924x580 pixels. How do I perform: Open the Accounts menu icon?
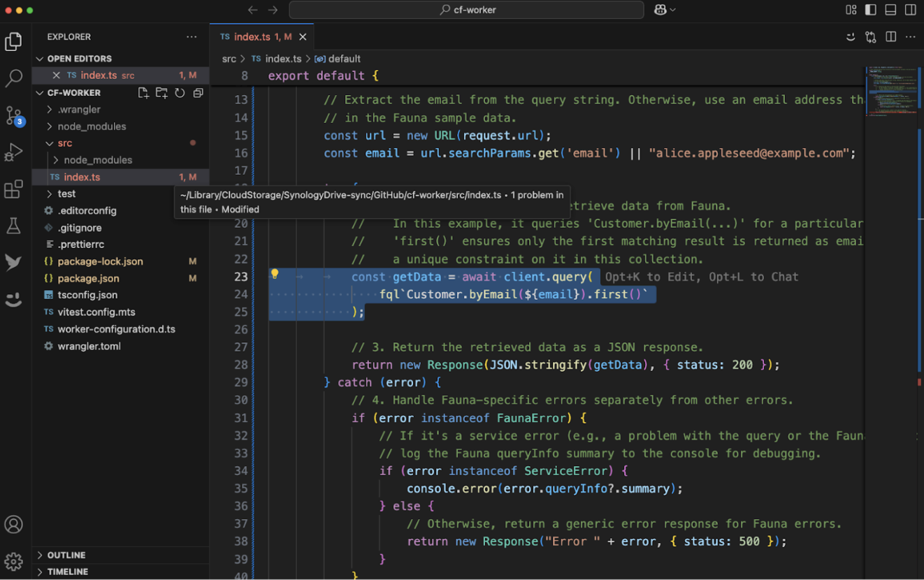pos(13,525)
